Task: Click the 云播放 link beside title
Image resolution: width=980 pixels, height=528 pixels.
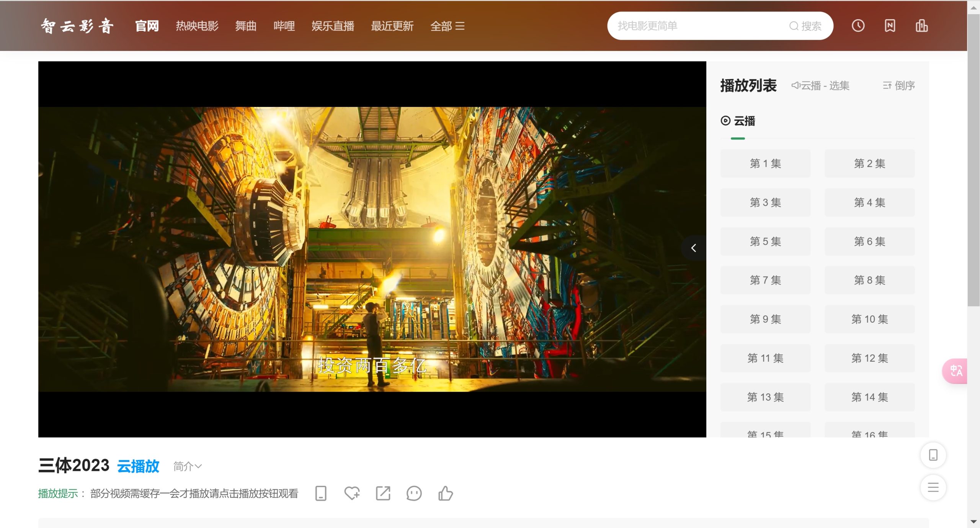Action: (138, 466)
